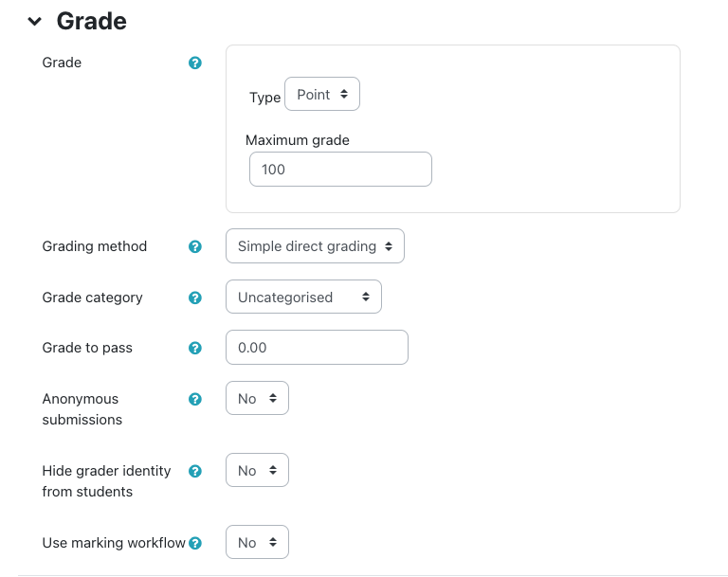Show help for Grading method
This screenshot has height=577, width=728.
coord(195,246)
